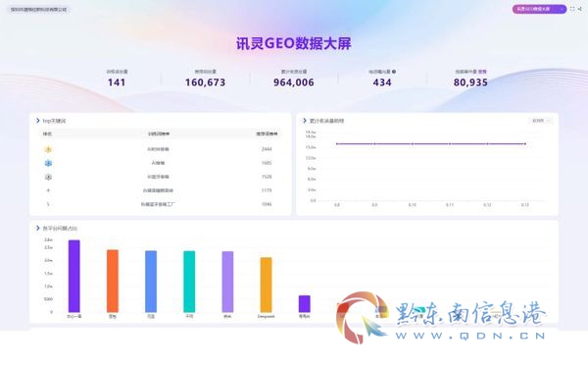Open the purple GEO data screen dropdown

coord(539,9)
